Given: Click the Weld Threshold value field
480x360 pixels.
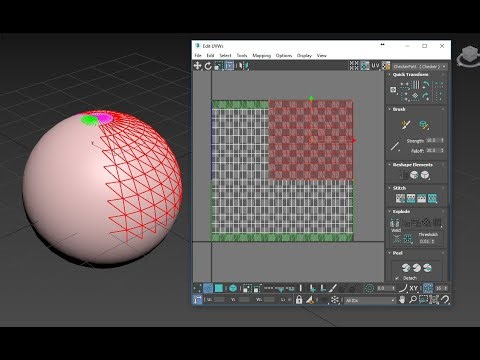Looking at the screenshot, I should (425, 241).
